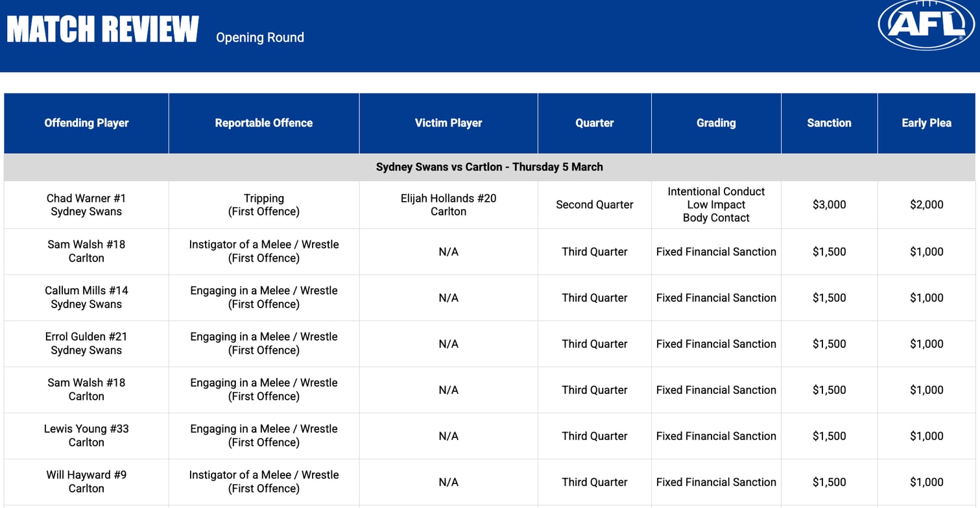Select the Elijah Hollands #20 victim cell
This screenshot has height=508, width=980.
tap(448, 205)
